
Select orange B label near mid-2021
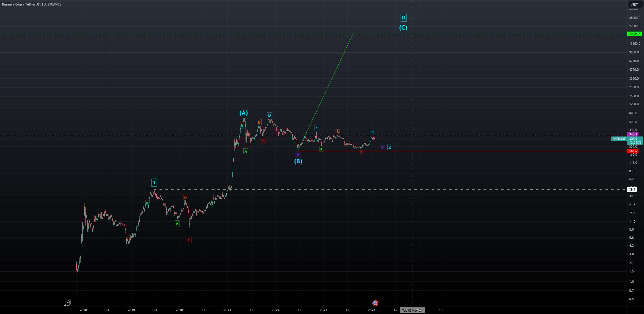point(259,122)
